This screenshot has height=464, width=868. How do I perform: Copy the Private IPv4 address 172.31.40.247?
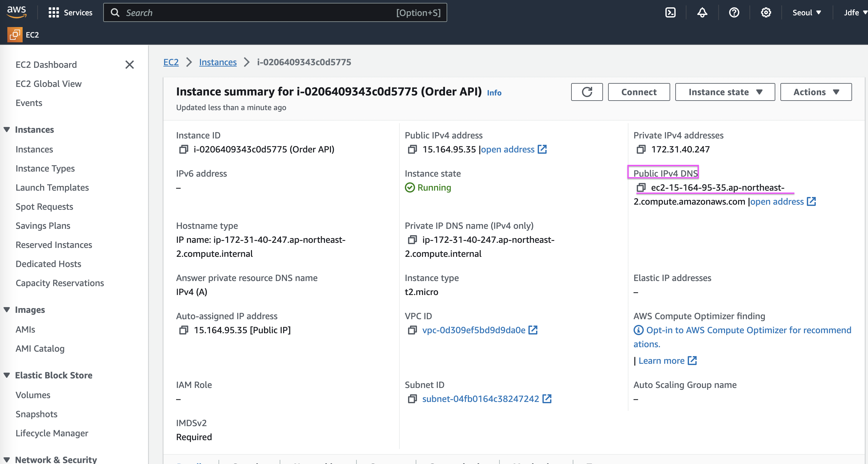[x=641, y=149]
